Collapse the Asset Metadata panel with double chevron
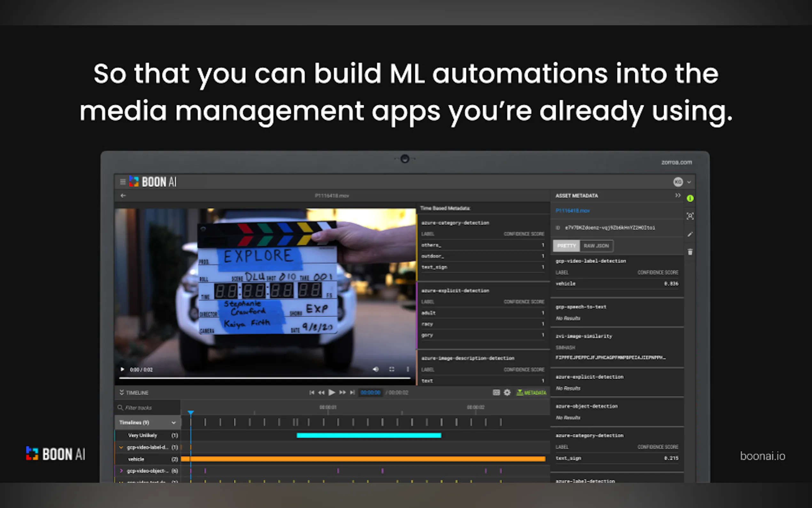Screen dimensions: 812x508 678,195
